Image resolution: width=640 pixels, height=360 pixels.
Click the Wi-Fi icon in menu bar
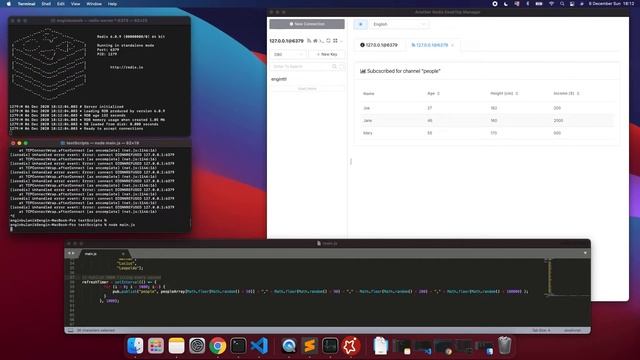click(551, 4)
